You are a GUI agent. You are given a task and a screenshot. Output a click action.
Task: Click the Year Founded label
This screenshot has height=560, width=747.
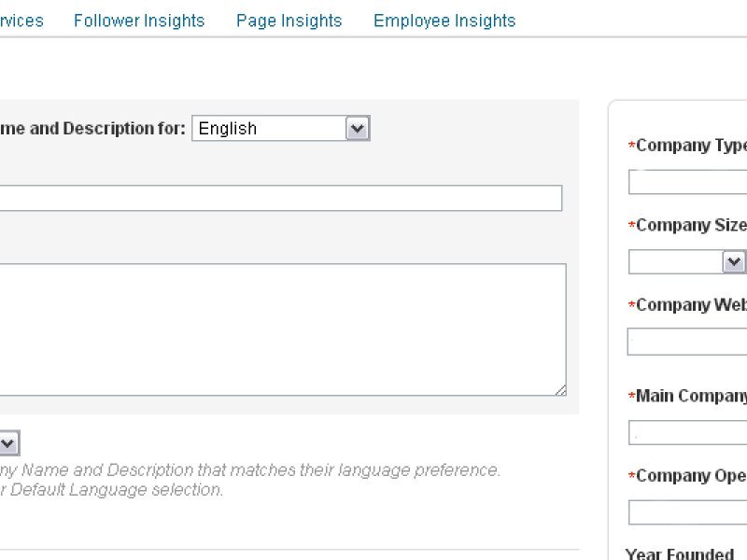tap(680, 553)
